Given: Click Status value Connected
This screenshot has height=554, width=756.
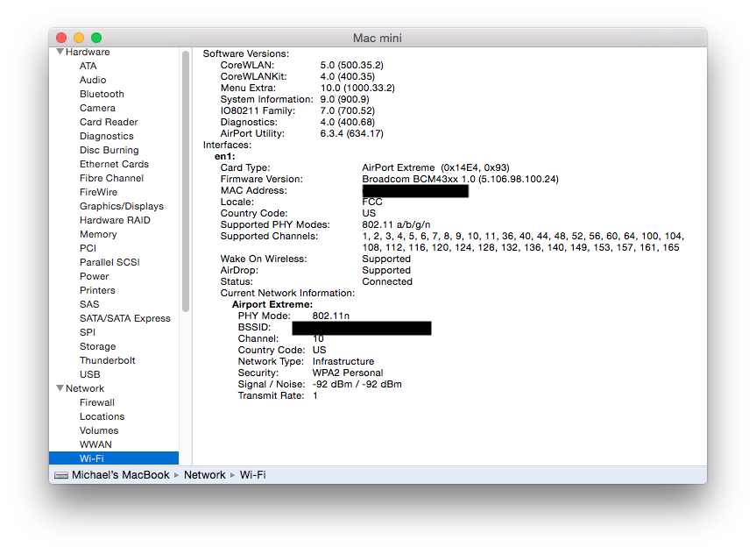Looking at the screenshot, I should 387,282.
